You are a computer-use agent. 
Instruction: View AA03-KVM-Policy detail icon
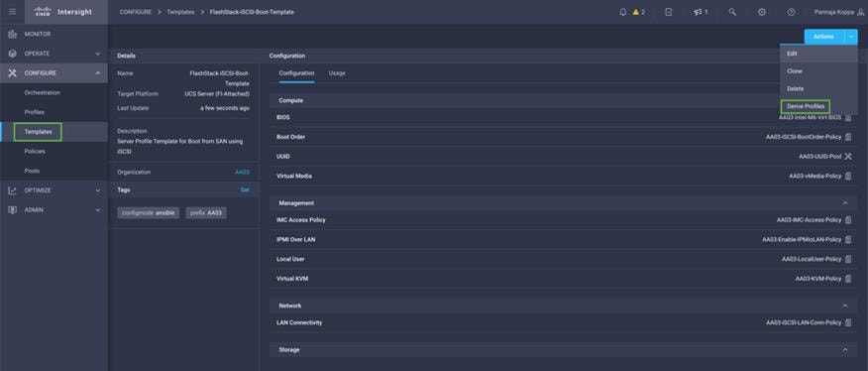pos(847,279)
